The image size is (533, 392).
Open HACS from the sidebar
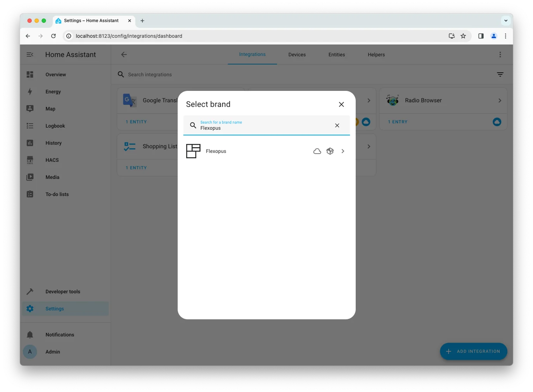pyautogui.click(x=52, y=160)
